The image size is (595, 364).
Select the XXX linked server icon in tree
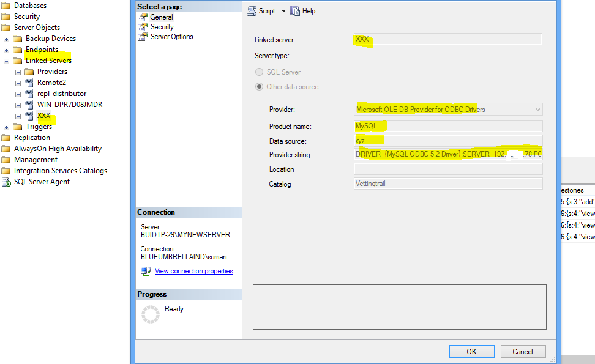pyautogui.click(x=29, y=116)
